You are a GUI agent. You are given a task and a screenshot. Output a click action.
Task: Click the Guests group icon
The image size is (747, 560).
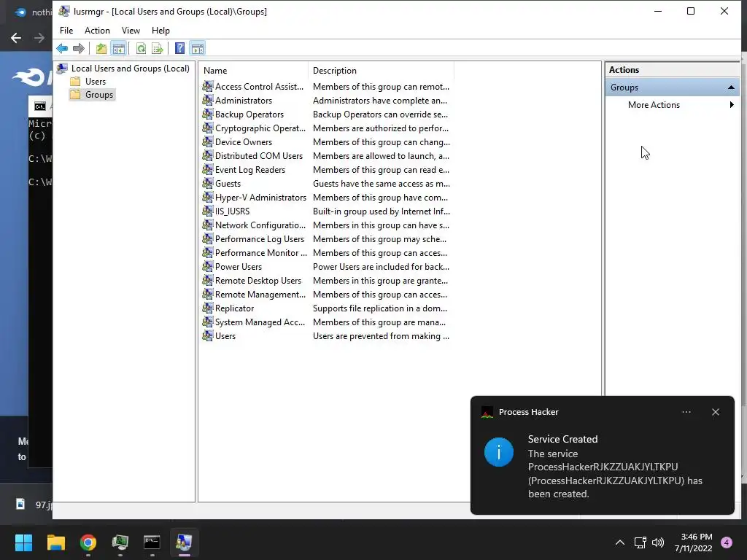208,183
